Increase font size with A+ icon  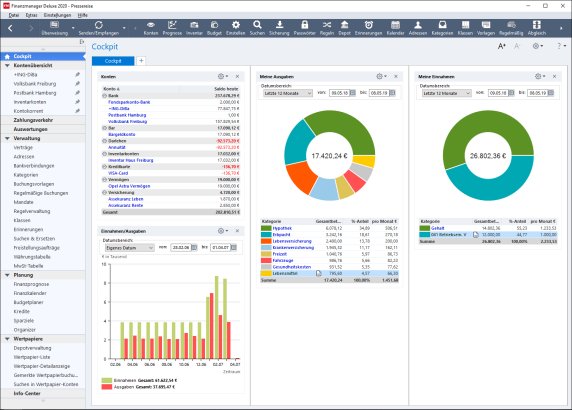click(x=502, y=46)
